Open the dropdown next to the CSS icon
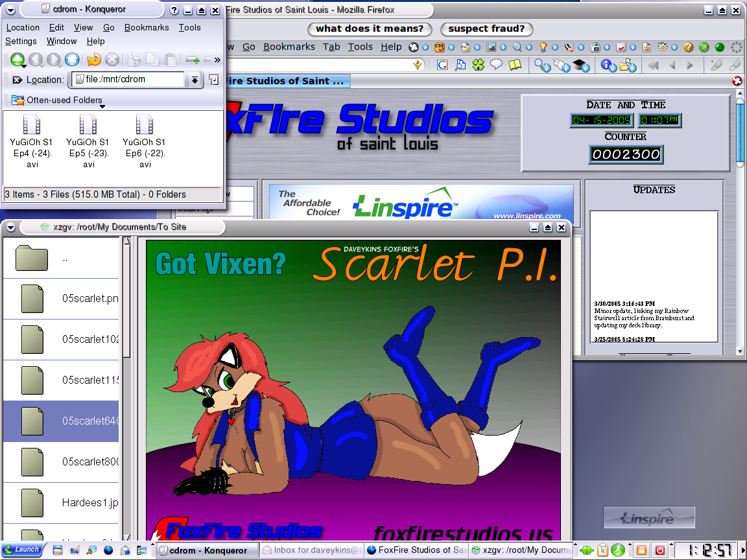The image size is (747, 560). coord(451,47)
